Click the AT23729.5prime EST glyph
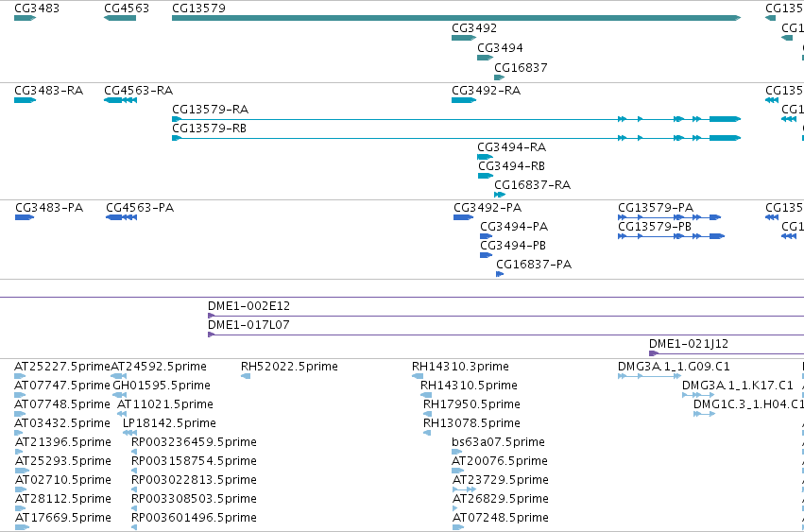Screen dimensions: 804x532 pyautogui.click(x=464, y=489)
